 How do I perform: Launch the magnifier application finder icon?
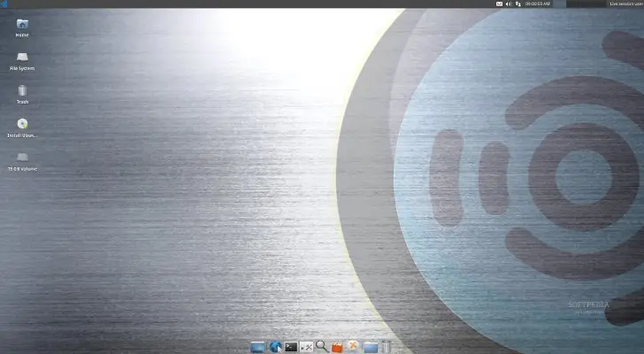pyautogui.click(x=322, y=347)
